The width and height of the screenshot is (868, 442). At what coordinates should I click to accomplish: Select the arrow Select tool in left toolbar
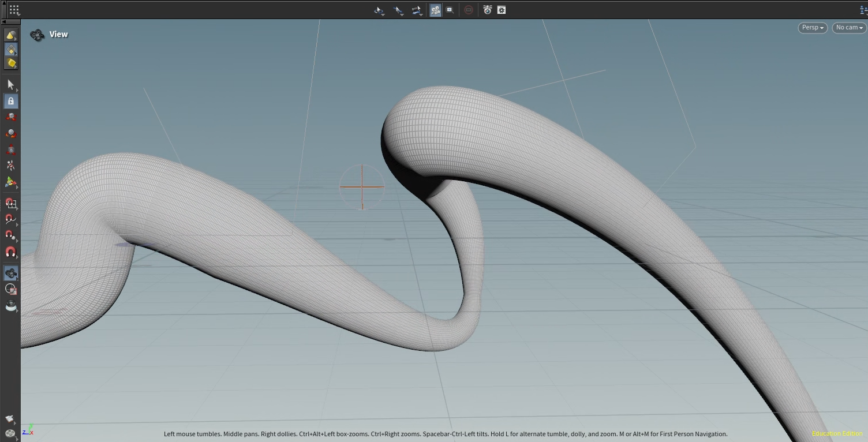pyautogui.click(x=10, y=85)
